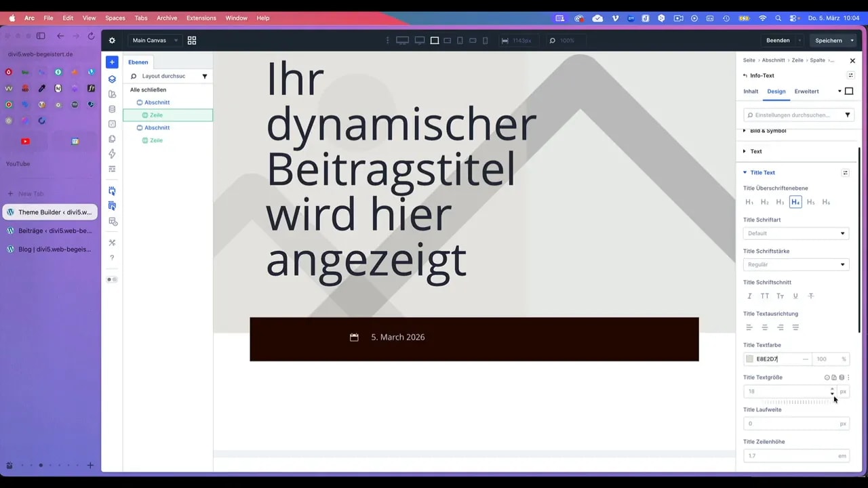The image size is (868, 488).
Task: Select heading level H6 for the title
Action: [826, 201]
